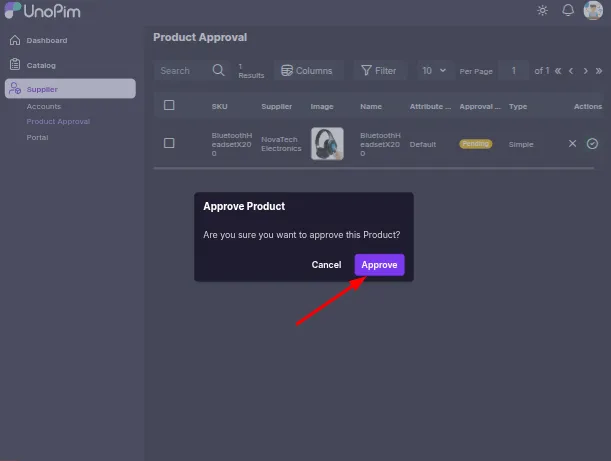The image size is (611, 461).
Task: Click the Product Approval page heading
Action: point(200,37)
